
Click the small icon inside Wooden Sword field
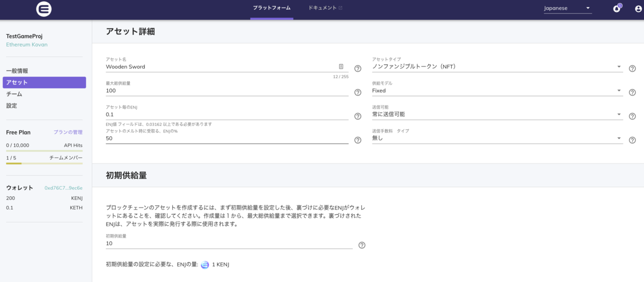coord(341,66)
